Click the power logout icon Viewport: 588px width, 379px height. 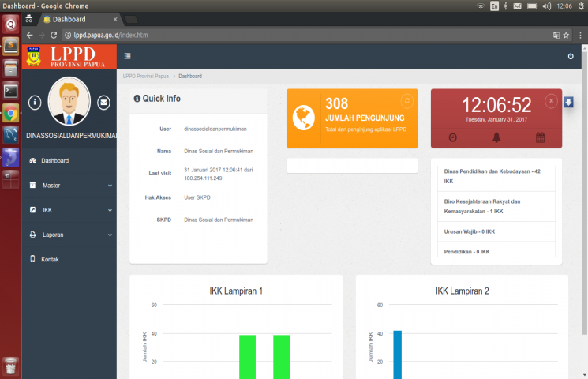(571, 56)
